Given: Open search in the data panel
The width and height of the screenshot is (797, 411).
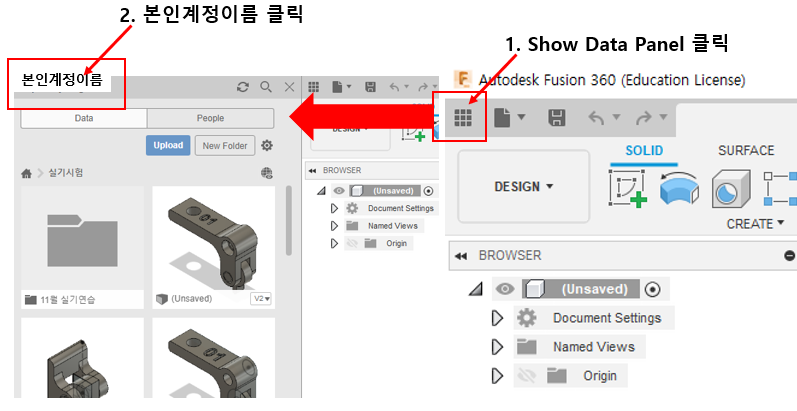Looking at the screenshot, I should 266,87.
